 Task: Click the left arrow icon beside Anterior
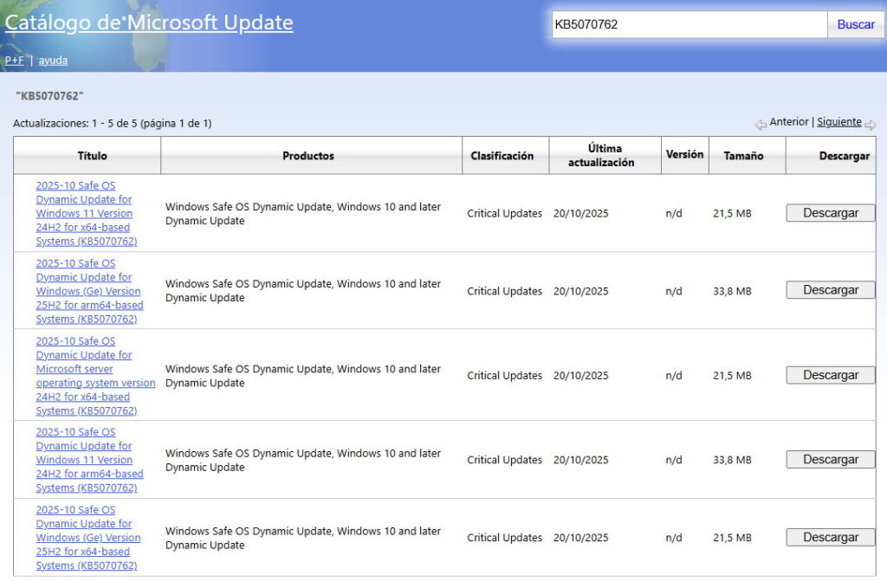(x=761, y=125)
